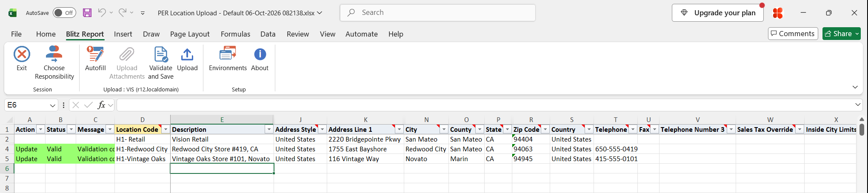Image resolution: width=868 pixels, height=193 pixels.
Task: Select telephone cell 415-555-0101
Action: [616, 159]
